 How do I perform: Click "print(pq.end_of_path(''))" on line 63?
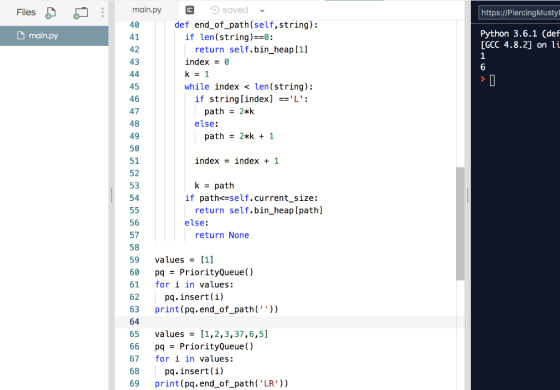[216, 309]
